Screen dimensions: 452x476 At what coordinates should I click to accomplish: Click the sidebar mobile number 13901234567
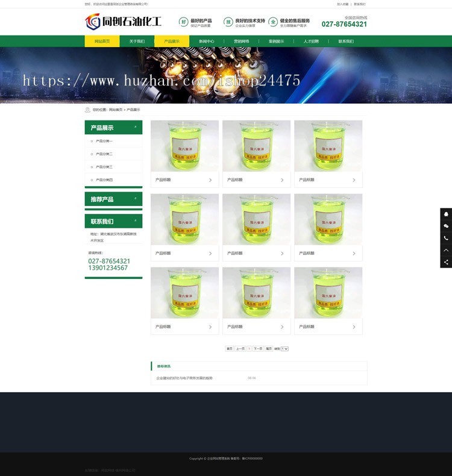point(108,268)
